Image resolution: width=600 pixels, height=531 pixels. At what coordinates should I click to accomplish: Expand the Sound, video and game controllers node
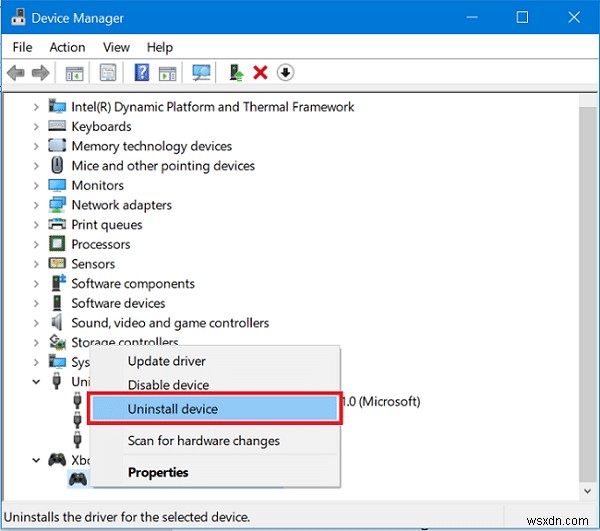coord(36,323)
